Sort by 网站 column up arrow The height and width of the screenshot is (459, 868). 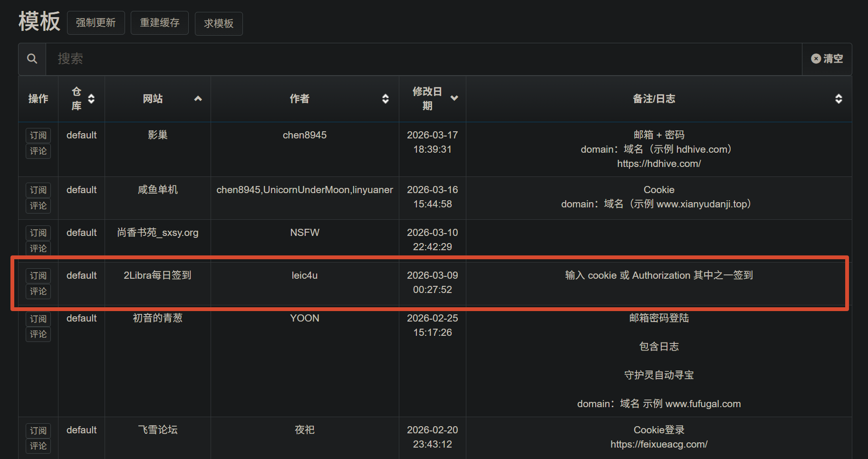(x=198, y=99)
